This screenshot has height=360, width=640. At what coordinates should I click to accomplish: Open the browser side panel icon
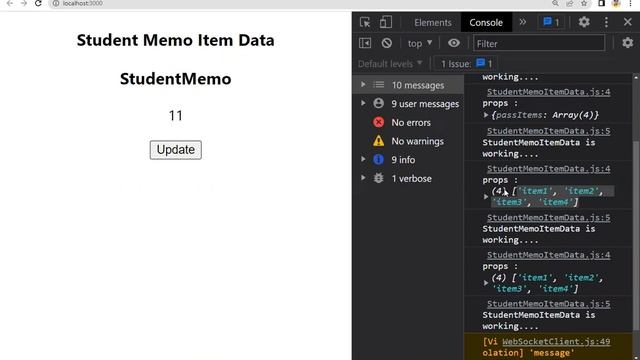601,3
